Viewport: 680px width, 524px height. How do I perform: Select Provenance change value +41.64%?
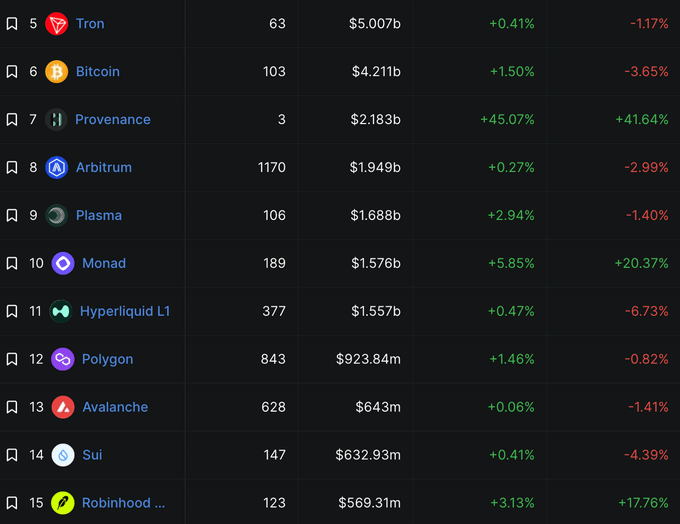642,119
